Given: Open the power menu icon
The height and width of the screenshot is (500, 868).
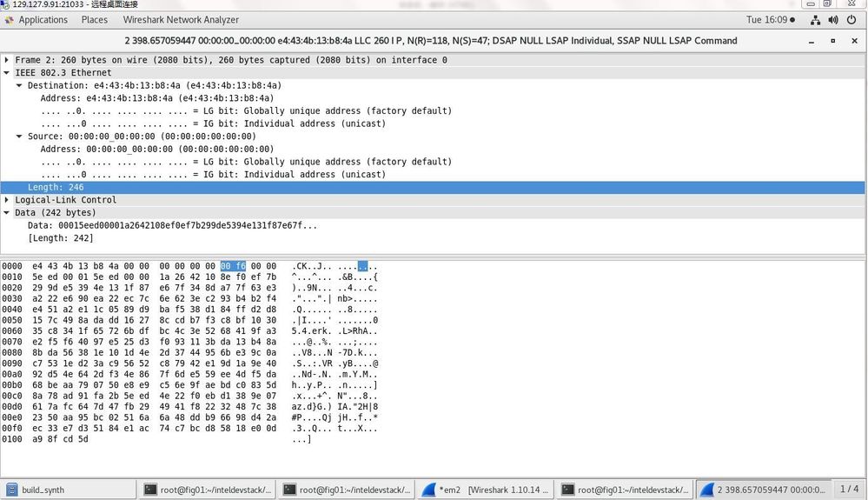Looking at the screenshot, I should tap(851, 20).
